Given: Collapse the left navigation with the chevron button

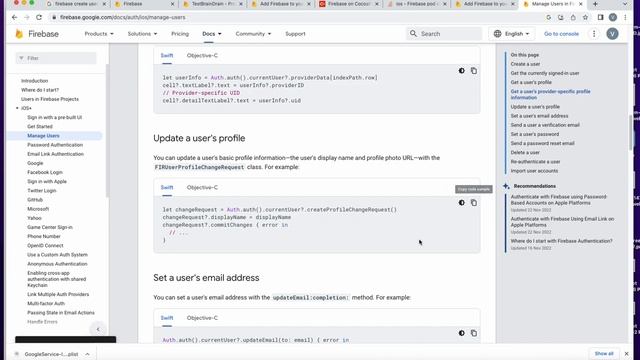Looking at the screenshot, I should (x=98, y=329).
